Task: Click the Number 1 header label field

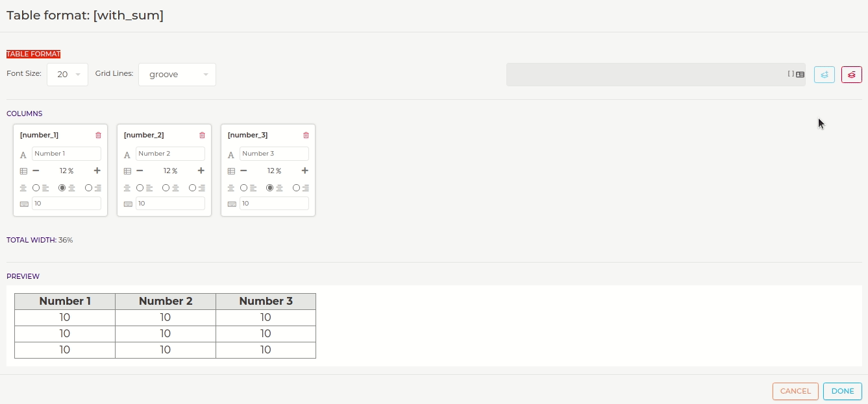Action: click(66, 154)
